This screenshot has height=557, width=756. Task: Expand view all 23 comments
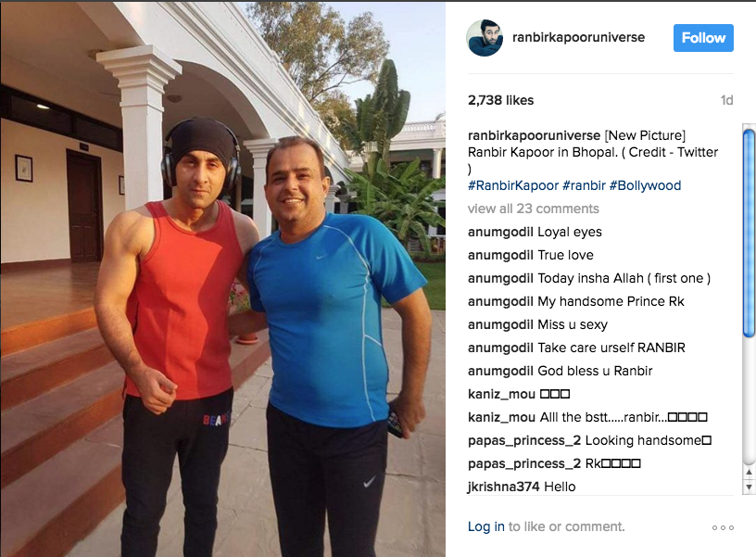(534, 209)
